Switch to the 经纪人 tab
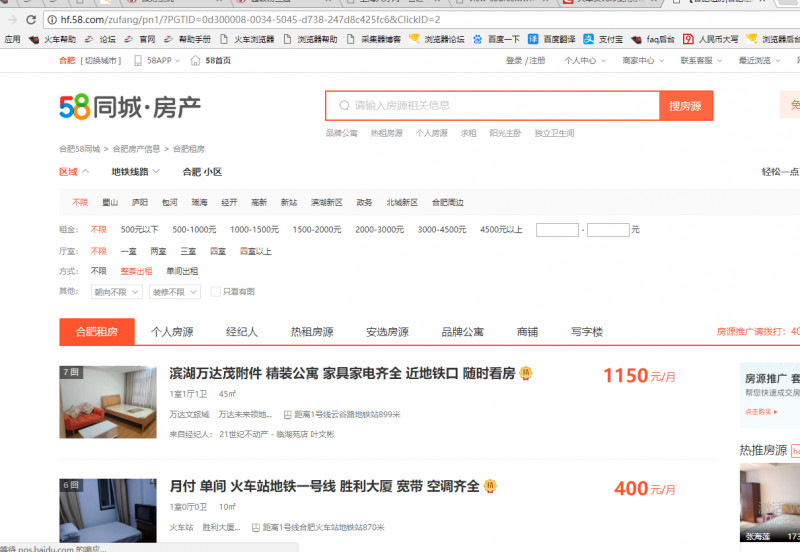The image size is (800, 552). (242, 332)
